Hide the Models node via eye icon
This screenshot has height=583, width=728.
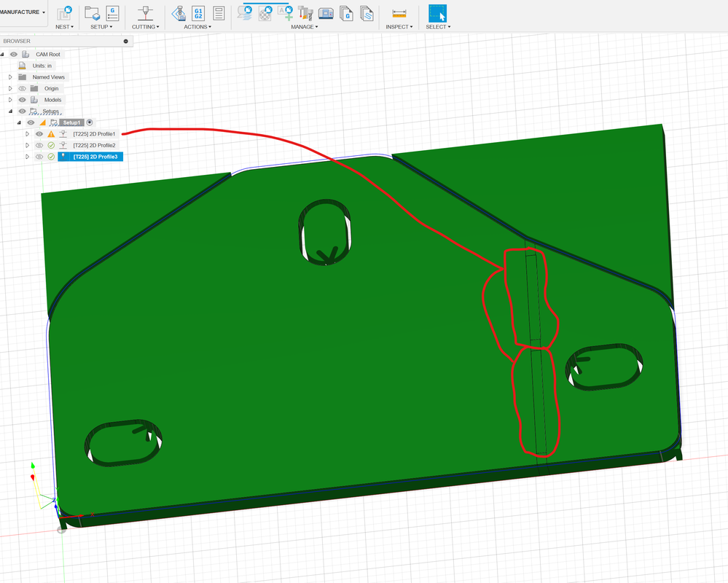coord(22,100)
